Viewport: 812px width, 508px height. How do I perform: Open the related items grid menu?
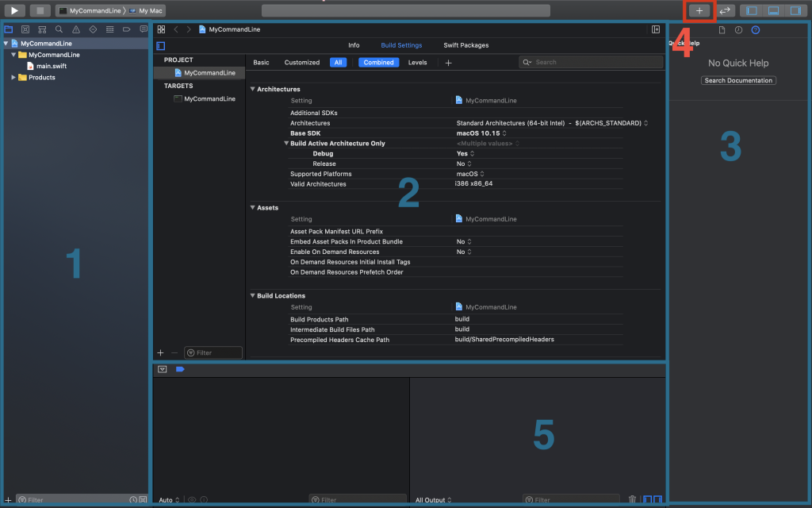coord(161,29)
